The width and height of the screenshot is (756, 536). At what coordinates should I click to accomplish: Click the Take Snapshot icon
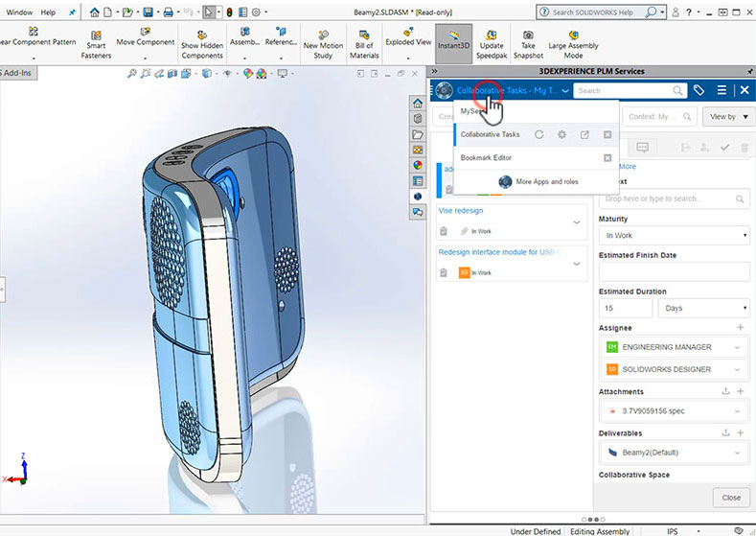point(528,43)
